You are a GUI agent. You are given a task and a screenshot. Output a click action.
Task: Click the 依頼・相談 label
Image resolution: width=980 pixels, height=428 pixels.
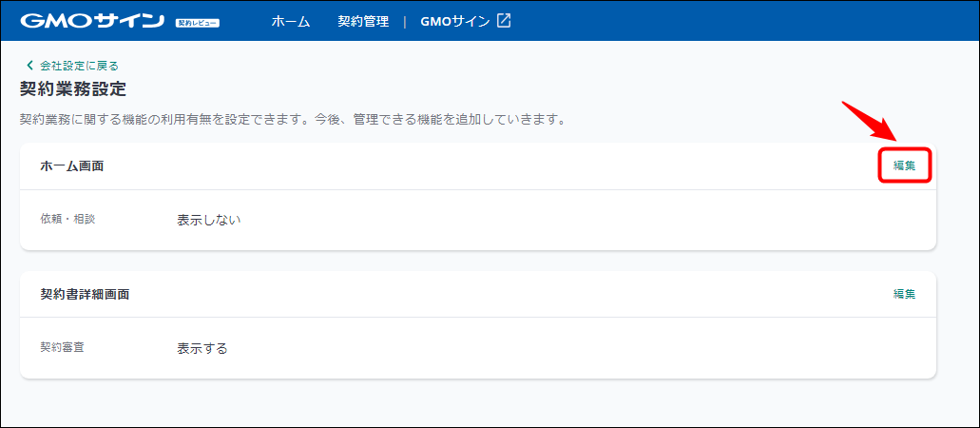pos(67,219)
